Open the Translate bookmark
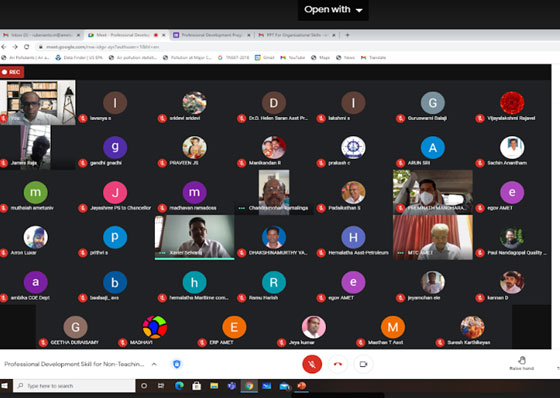 pos(374,58)
